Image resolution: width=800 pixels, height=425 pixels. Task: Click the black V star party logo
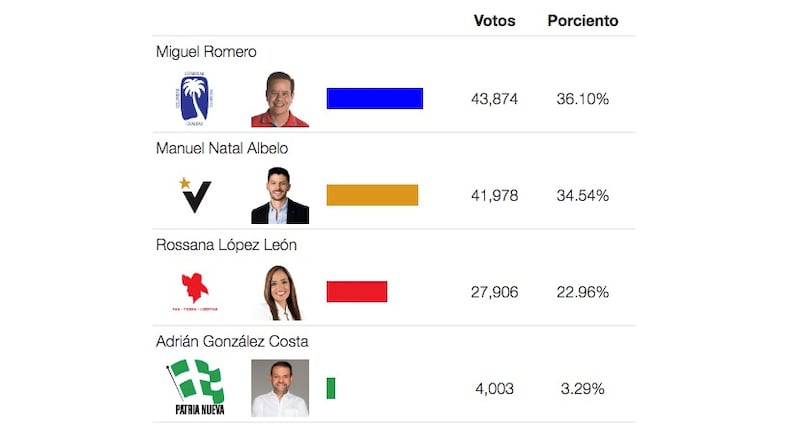195,195
